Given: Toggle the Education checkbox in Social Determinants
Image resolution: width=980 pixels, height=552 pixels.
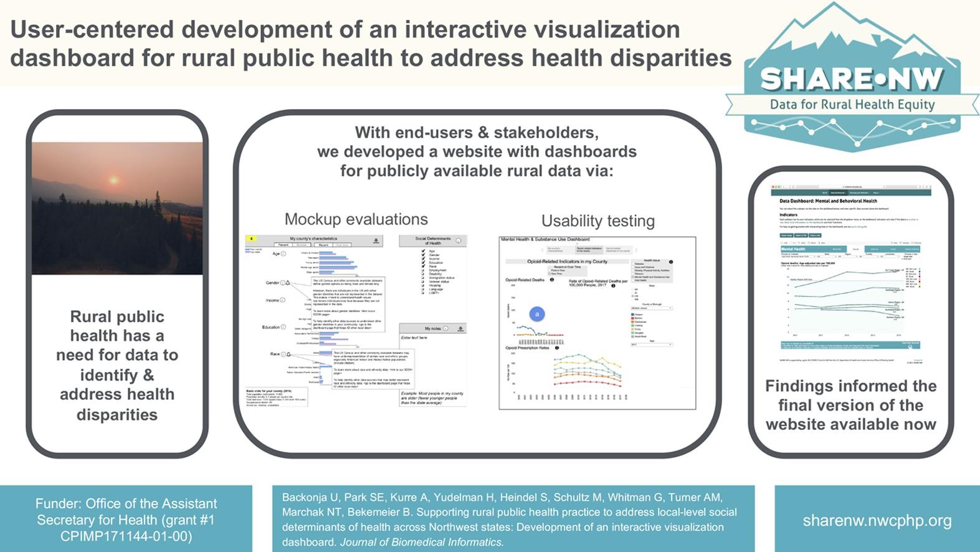Looking at the screenshot, I should click(x=423, y=262).
